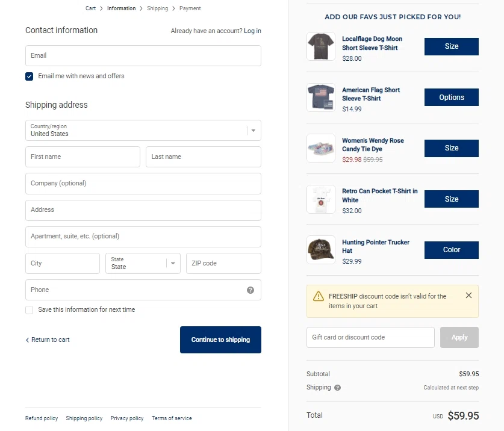
Task: Uncheck Email me with news and offers
Action: pyautogui.click(x=30, y=76)
